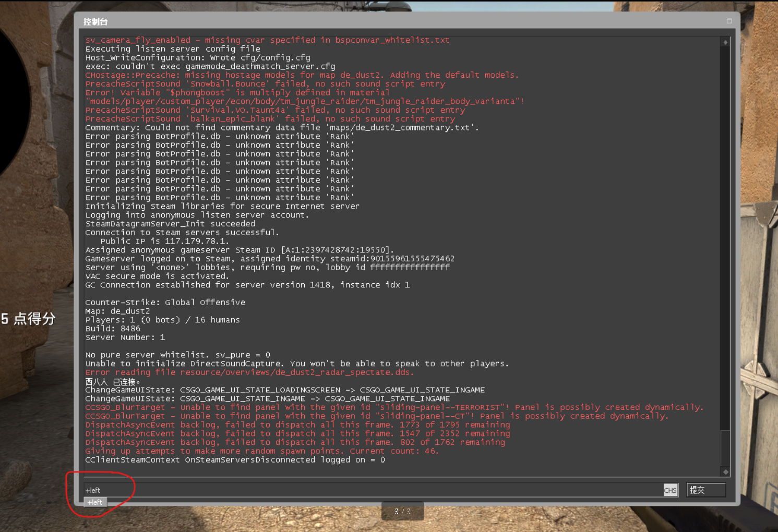Close the console window via corner button
The height and width of the screenshot is (532, 778).
pos(729,21)
